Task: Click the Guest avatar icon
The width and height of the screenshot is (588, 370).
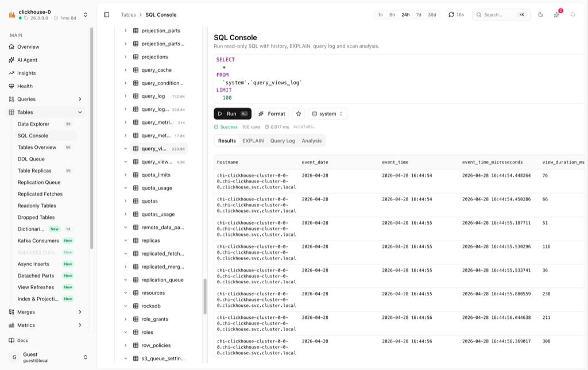Action: (14, 357)
